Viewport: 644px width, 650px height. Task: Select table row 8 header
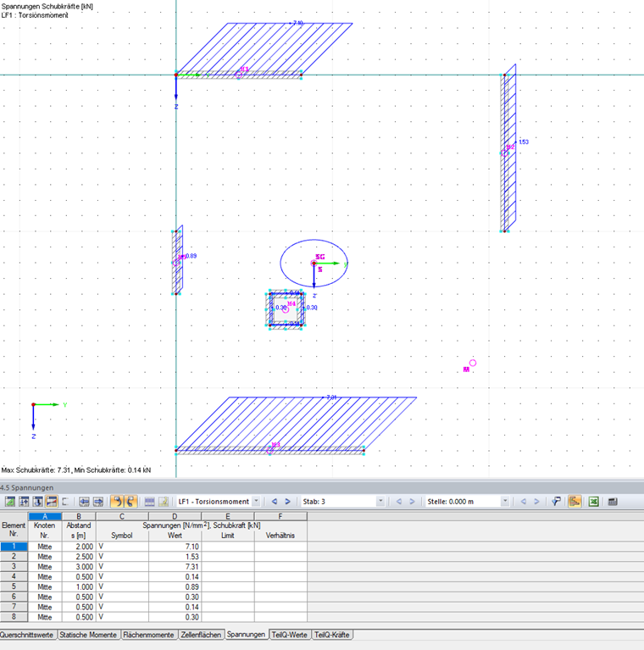pos(14,617)
